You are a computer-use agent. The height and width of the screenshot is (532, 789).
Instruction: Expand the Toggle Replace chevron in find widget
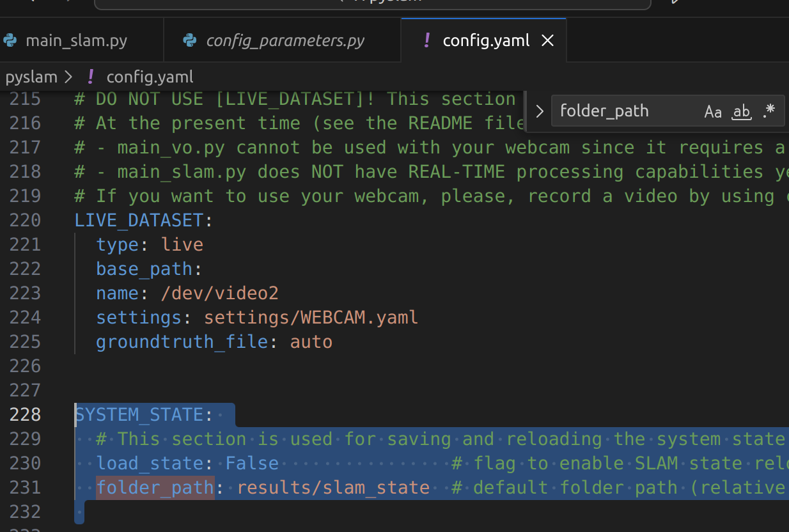(539, 112)
